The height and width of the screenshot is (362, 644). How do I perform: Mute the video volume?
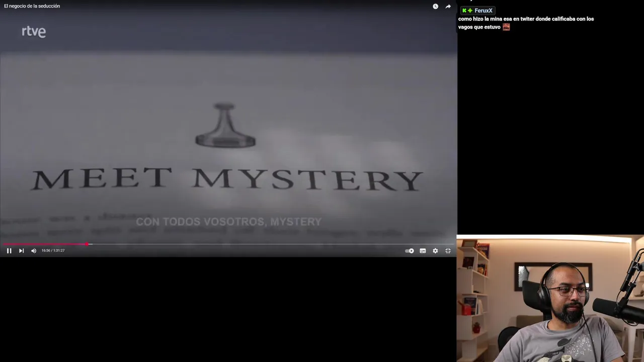coord(34,250)
